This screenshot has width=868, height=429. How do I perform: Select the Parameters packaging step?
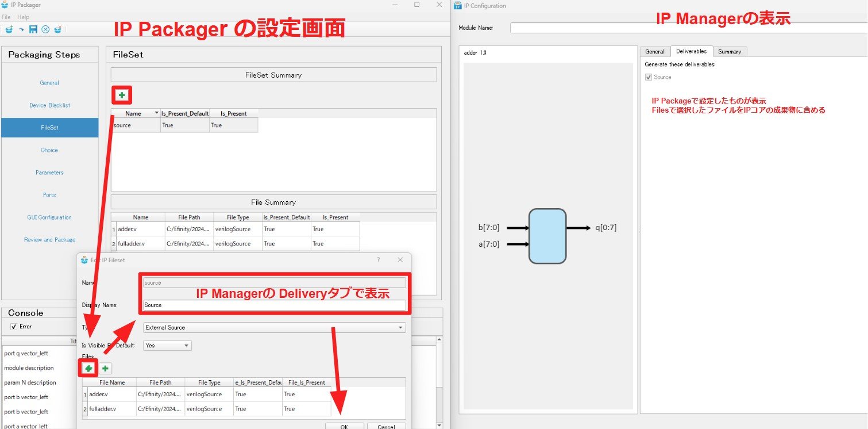point(49,173)
